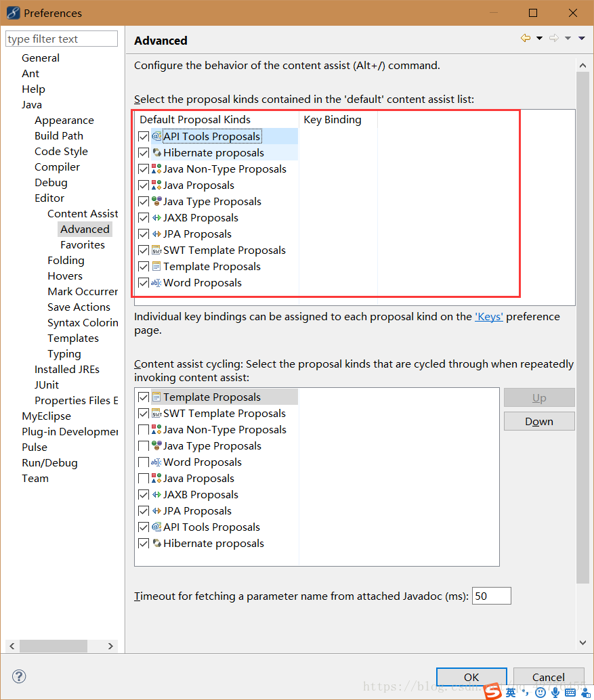The width and height of the screenshot is (594, 700).
Task: Open the back history dropdown arrow
Action: (540, 39)
